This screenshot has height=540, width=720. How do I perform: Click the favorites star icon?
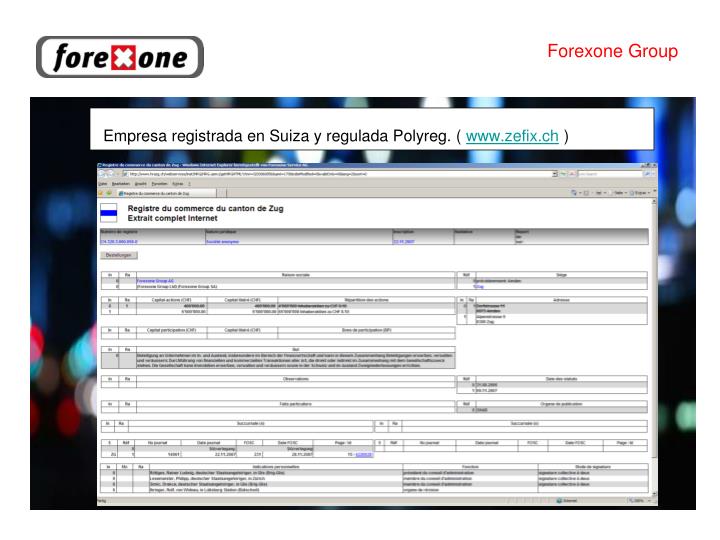pos(101,193)
